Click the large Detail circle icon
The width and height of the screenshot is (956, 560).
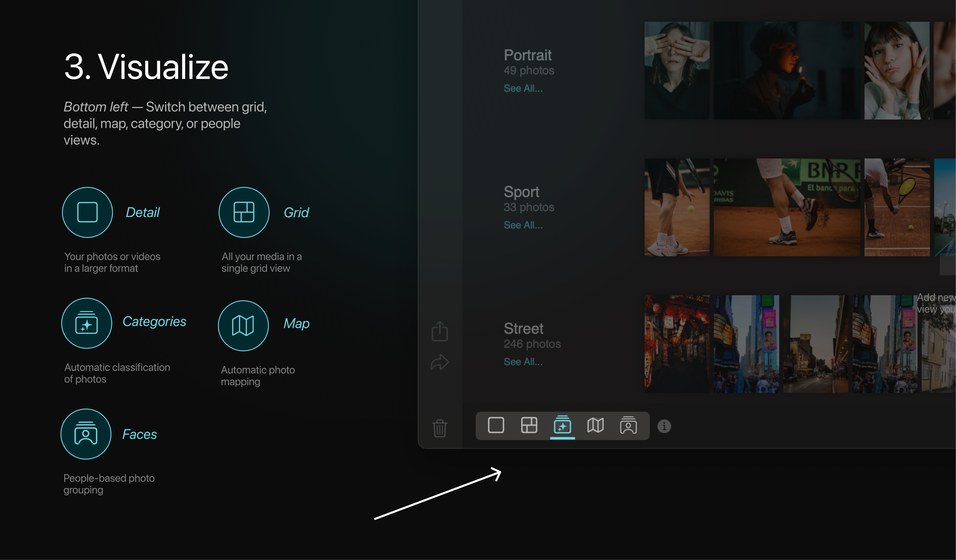pos(88,212)
